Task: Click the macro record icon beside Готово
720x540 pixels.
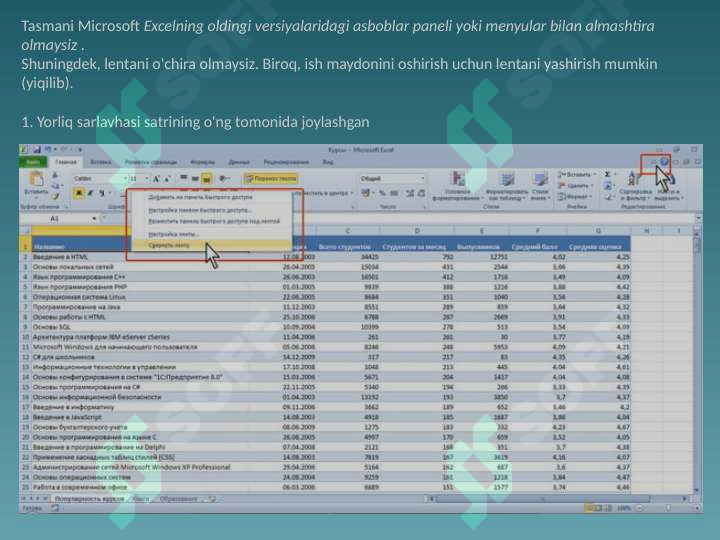Action: pos(55,508)
